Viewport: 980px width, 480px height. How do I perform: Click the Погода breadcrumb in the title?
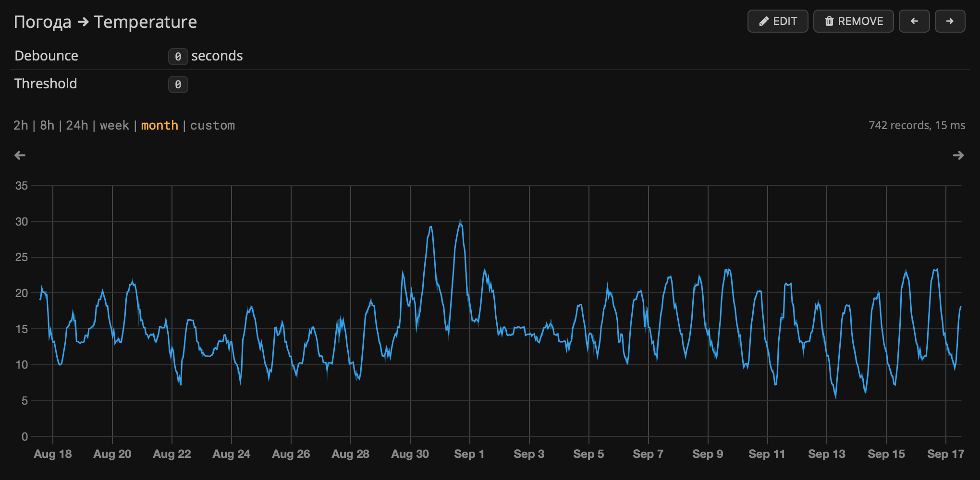(42, 22)
